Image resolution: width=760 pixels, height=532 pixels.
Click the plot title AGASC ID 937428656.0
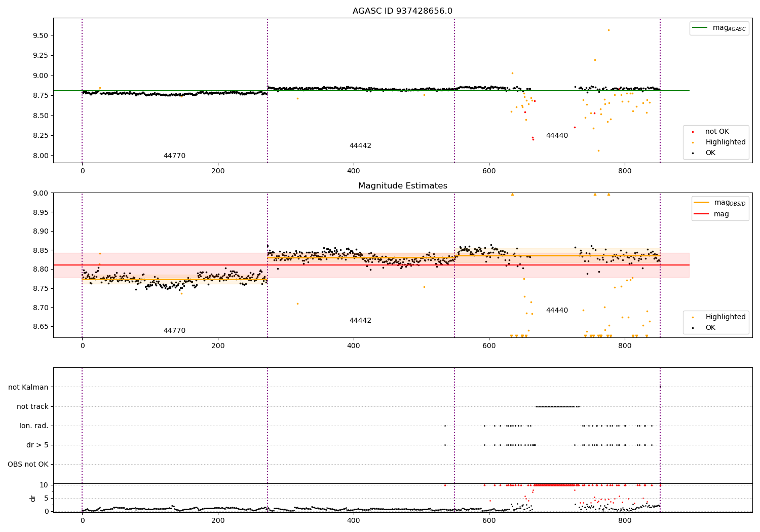[x=402, y=11]
